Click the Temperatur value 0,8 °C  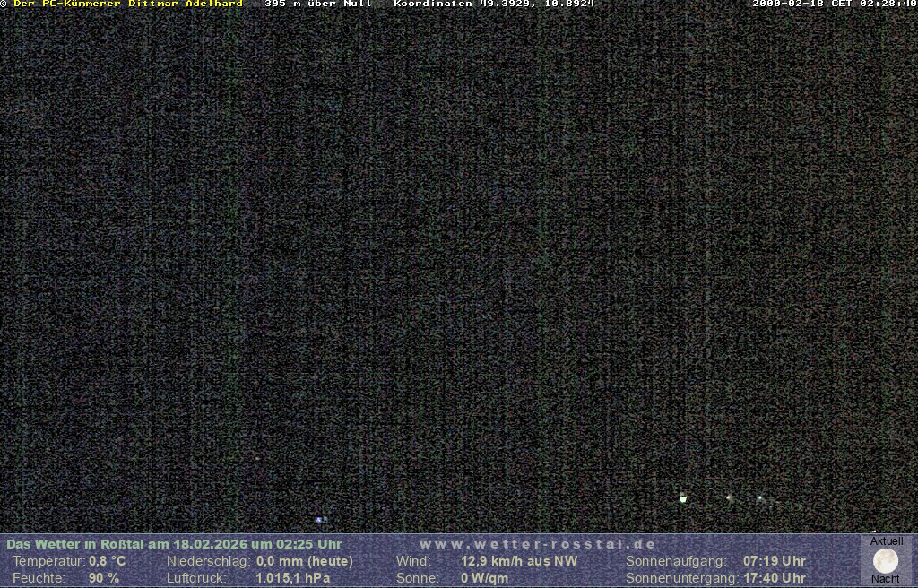point(108,561)
